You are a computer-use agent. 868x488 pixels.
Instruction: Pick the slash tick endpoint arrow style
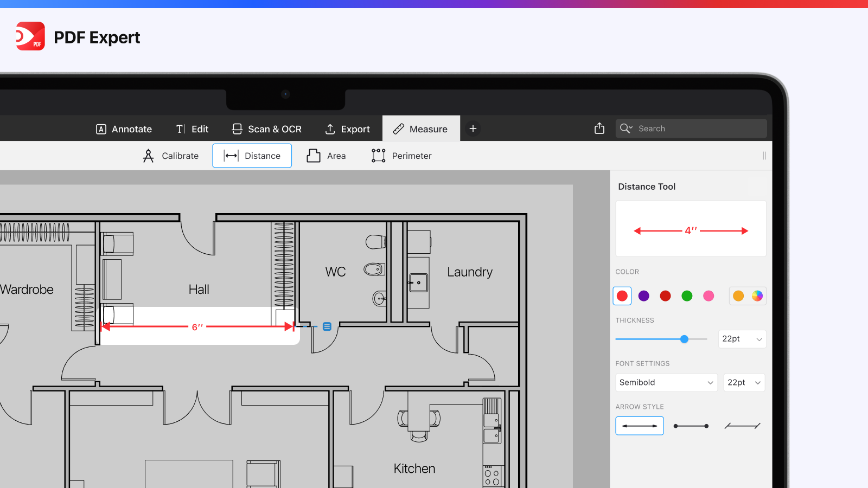(x=742, y=426)
